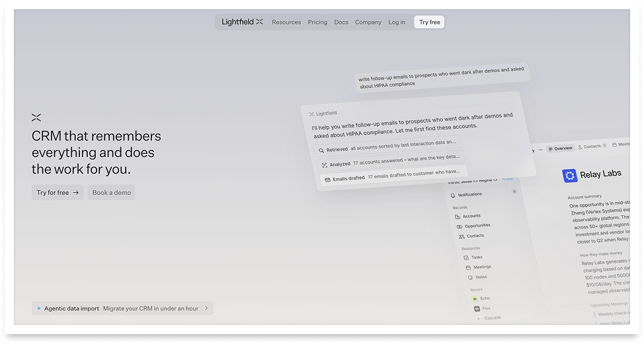Click the Relay Labs logo icon

click(x=570, y=176)
